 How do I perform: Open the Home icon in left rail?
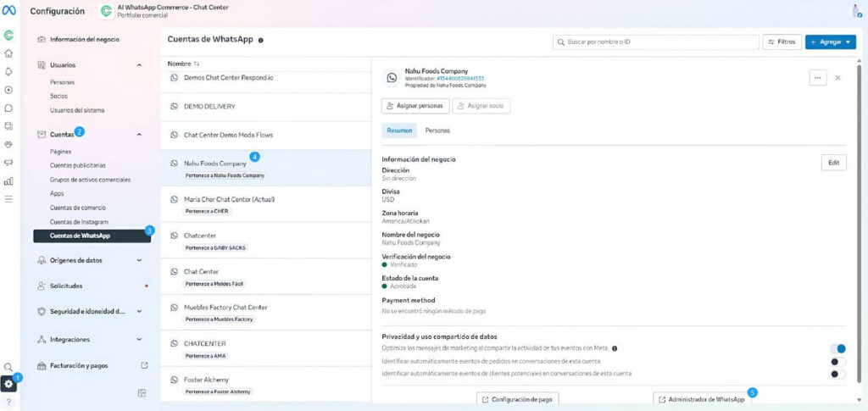8,53
